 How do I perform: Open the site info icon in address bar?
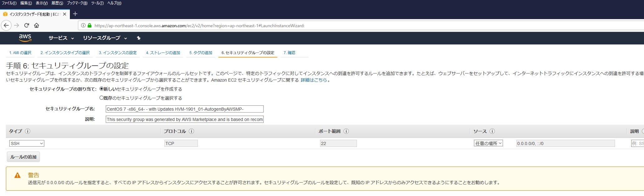[83, 26]
